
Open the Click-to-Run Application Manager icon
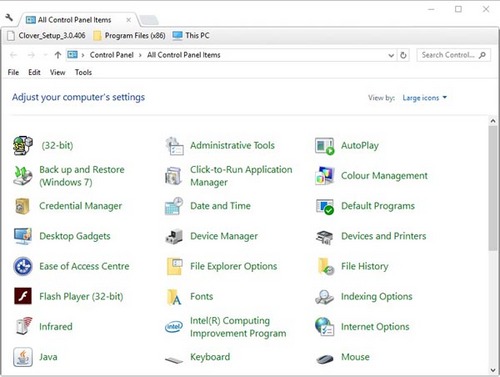pyautogui.click(x=173, y=176)
